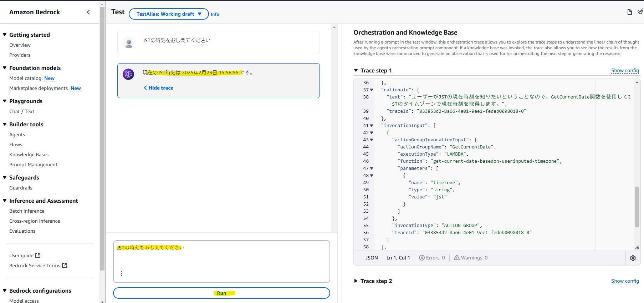This screenshot has height=303, width=644.
Task: Click the agent avatar icon in response
Action: [x=128, y=74]
